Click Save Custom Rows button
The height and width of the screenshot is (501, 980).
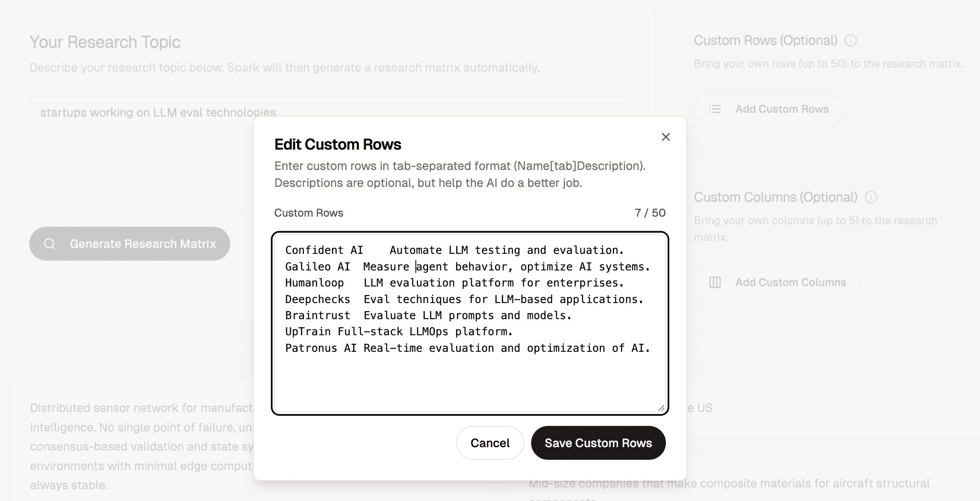(x=598, y=443)
